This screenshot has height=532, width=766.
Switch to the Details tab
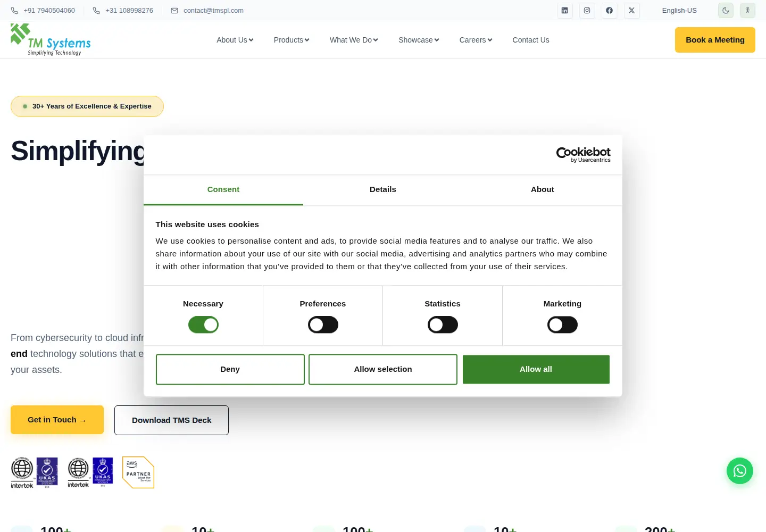(x=383, y=189)
